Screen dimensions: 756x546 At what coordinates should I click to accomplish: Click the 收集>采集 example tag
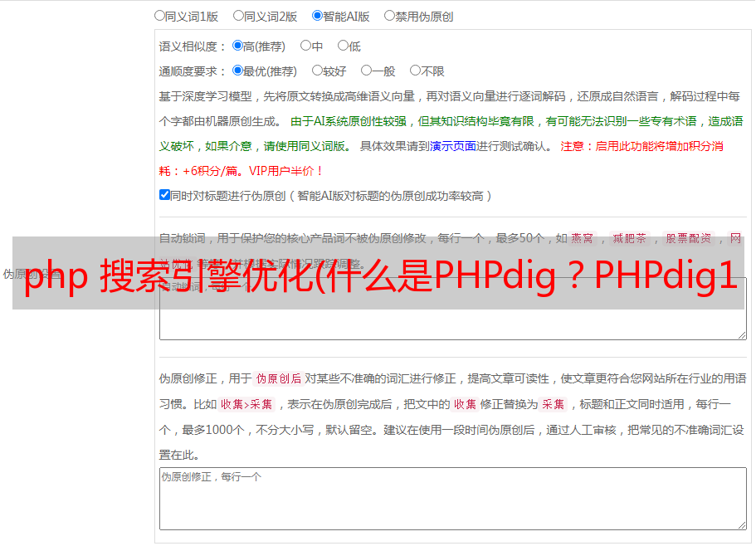pos(246,404)
